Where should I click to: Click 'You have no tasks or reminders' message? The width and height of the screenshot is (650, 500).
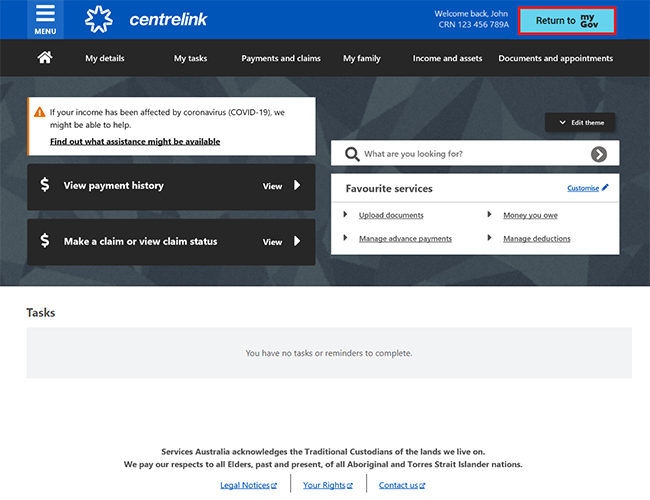(329, 353)
